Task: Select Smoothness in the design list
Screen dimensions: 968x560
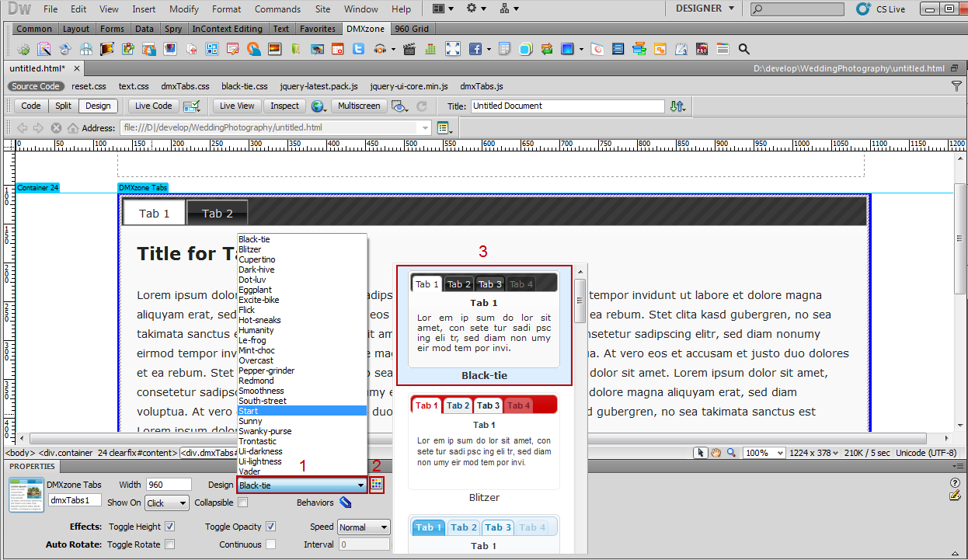Action: pyautogui.click(x=301, y=391)
